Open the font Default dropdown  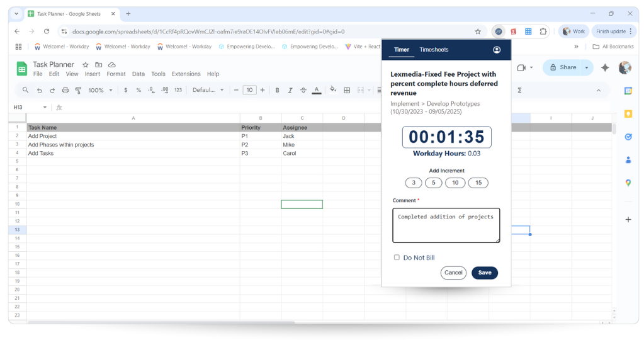coord(208,90)
